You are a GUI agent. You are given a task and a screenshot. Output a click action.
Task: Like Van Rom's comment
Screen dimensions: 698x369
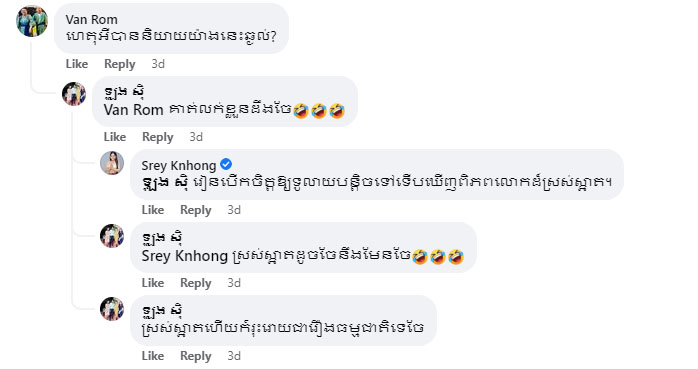77,64
